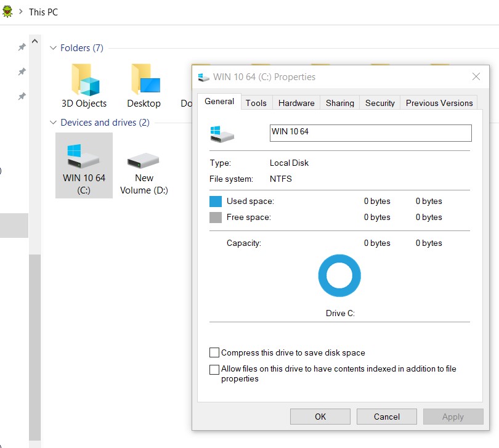Switch to the General tab
Image resolution: width=499 pixels, height=448 pixels.
[x=219, y=102]
